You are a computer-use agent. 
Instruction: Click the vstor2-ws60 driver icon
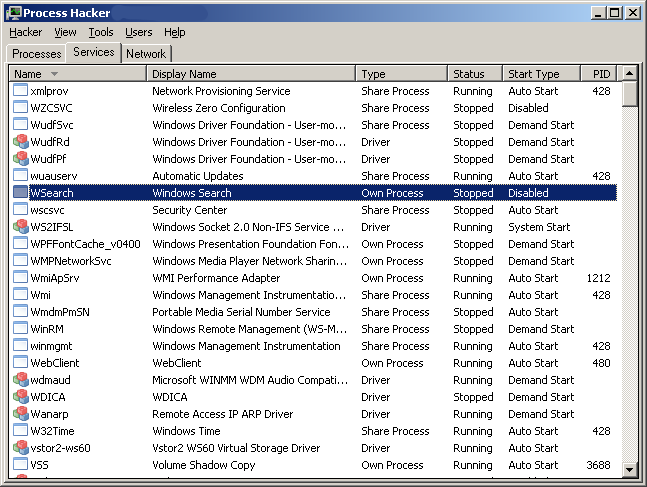pos(20,448)
